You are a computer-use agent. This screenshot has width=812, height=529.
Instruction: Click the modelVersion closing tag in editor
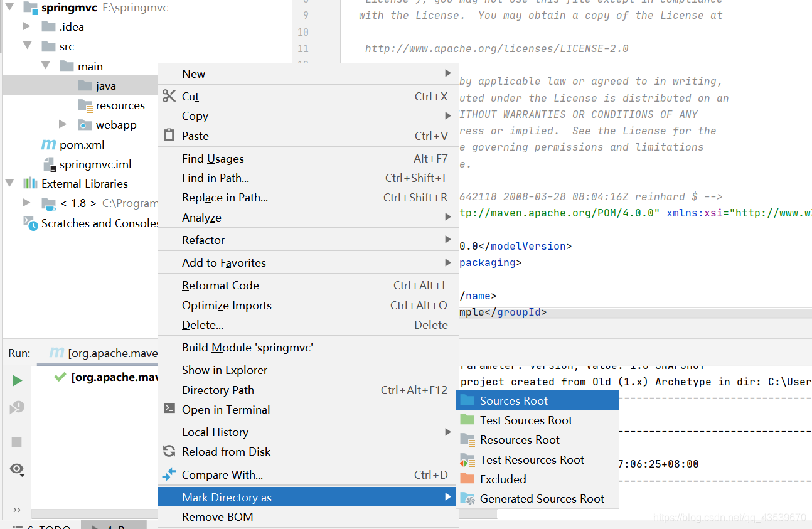click(x=525, y=247)
